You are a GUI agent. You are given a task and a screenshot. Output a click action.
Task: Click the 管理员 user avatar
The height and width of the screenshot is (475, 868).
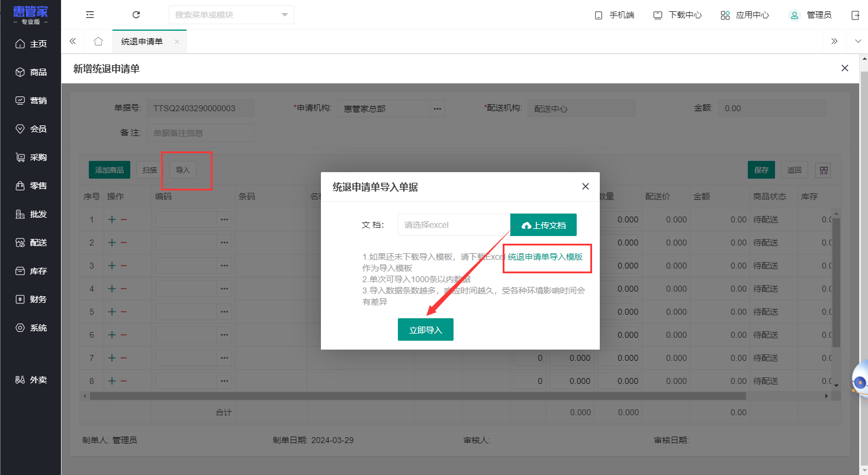[794, 15]
